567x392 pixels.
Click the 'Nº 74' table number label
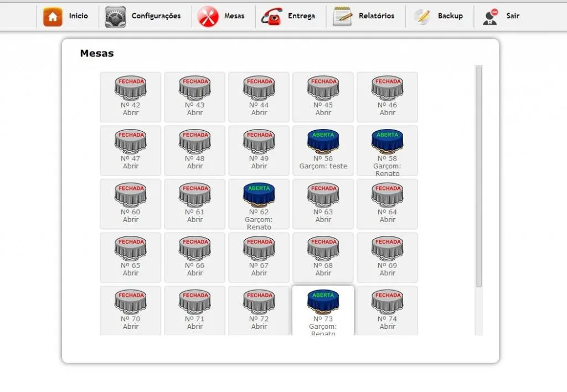(x=387, y=319)
